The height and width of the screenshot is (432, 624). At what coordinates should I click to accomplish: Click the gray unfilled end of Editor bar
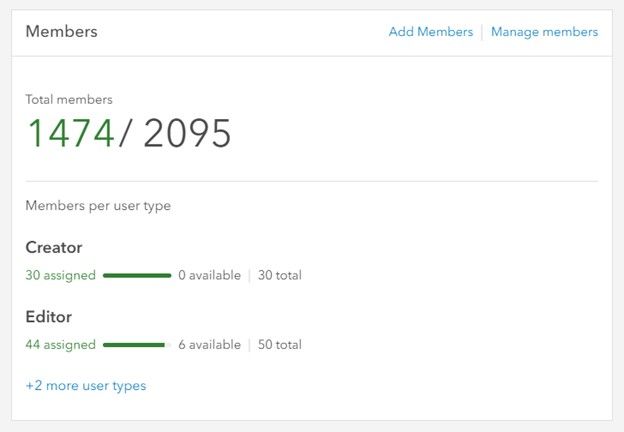pyautogui.click(x=168, y=345)
